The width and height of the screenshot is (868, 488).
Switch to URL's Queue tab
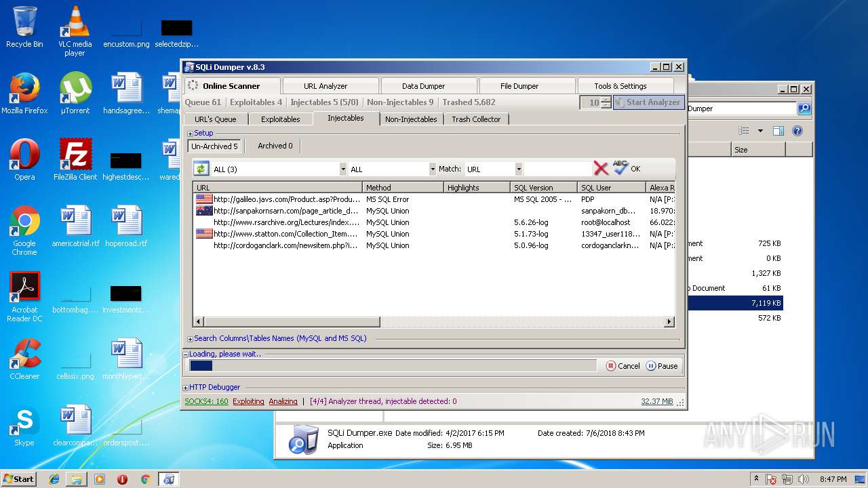click(216, 119)
